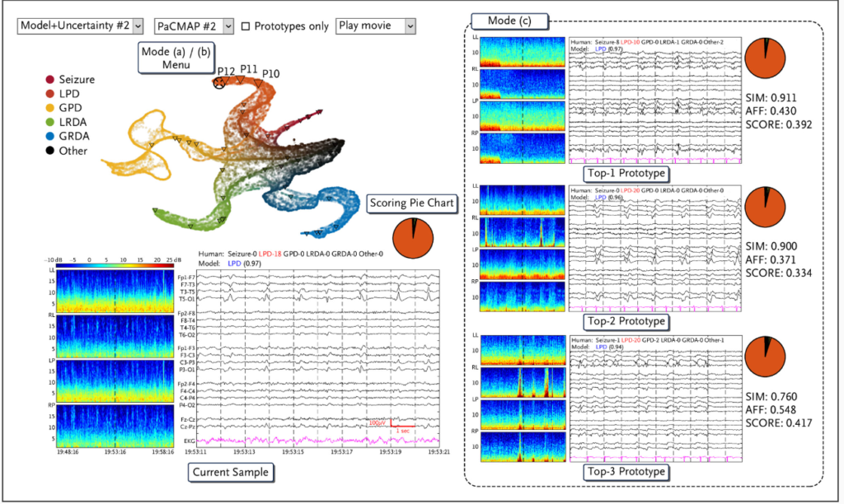Click the current sample scoring pie chart
Viewport: 844px width, 504px height.
click(412, 239)
